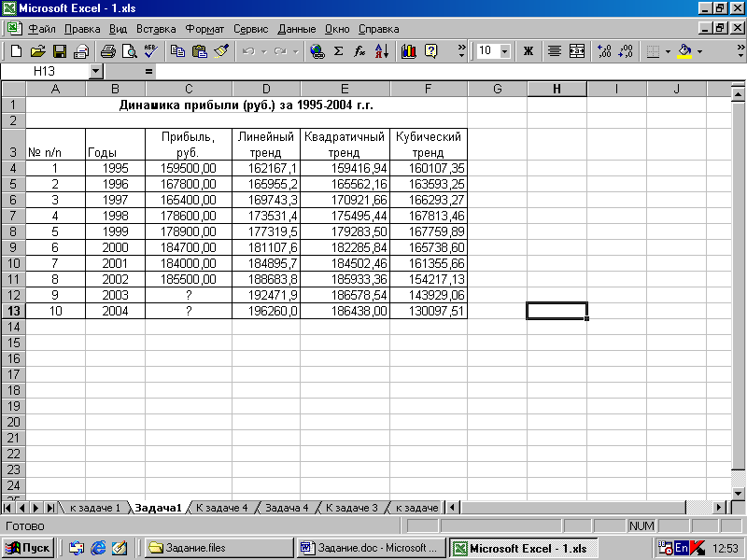Open the Insert Function fx icon
Image resolution: width=747 pixels, height=560 pixels.
359,51
